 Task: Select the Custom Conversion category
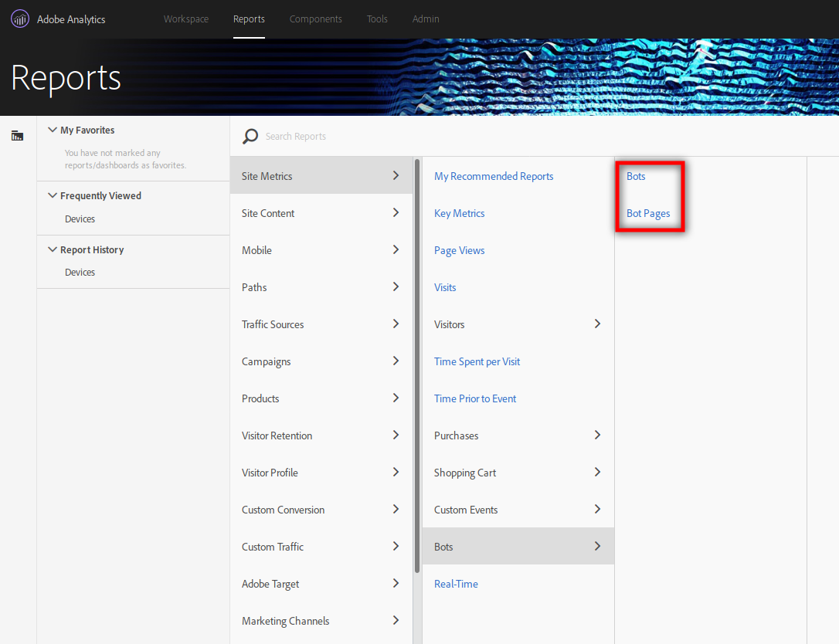(x=321, y=510)
